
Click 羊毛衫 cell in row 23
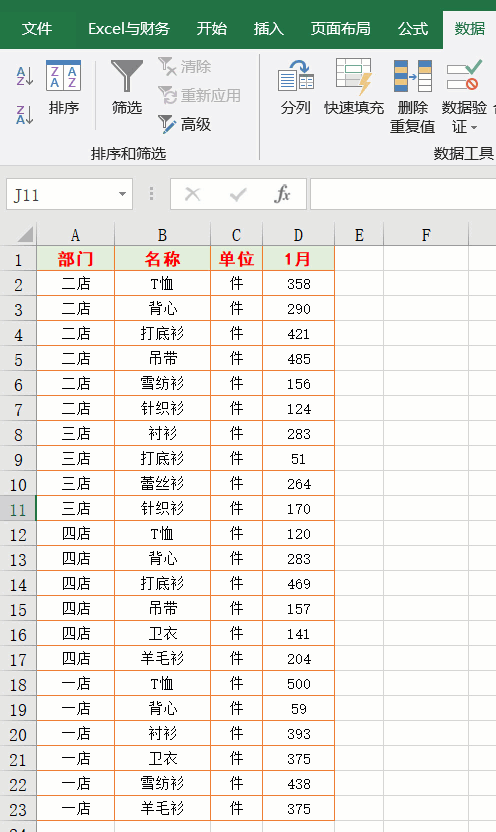(x=162, y=808)
